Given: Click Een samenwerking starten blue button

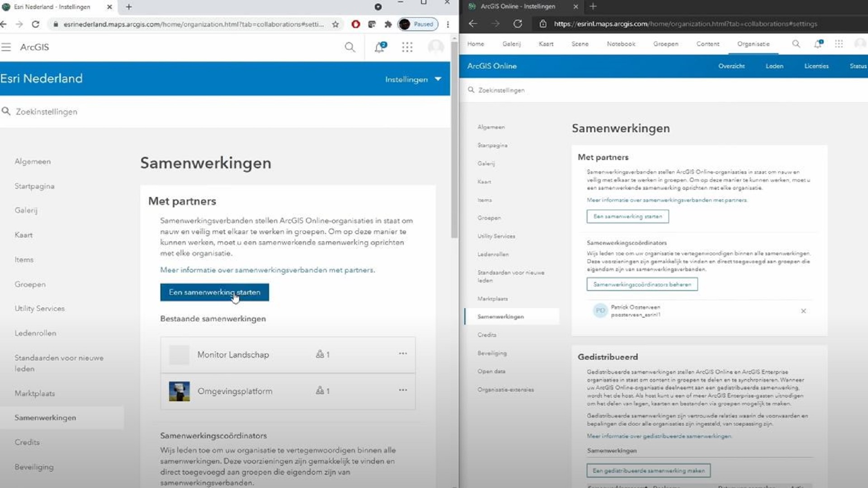Looking at the screenshot, I should coord(214,292).
